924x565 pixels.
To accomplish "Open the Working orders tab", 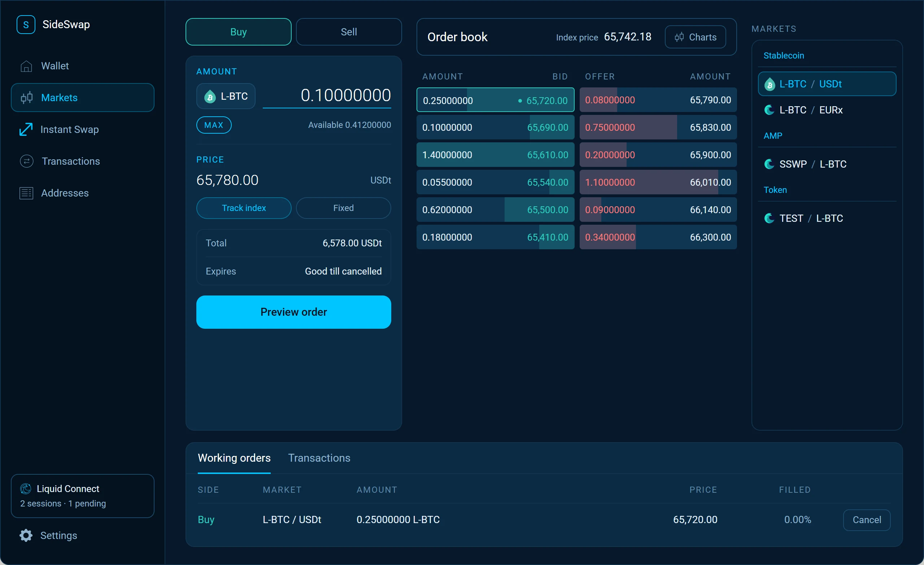I will click(234, 458).
